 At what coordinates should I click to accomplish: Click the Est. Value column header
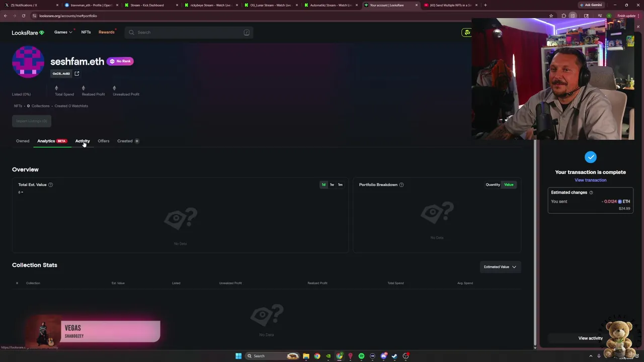click(x=118, y=283)
